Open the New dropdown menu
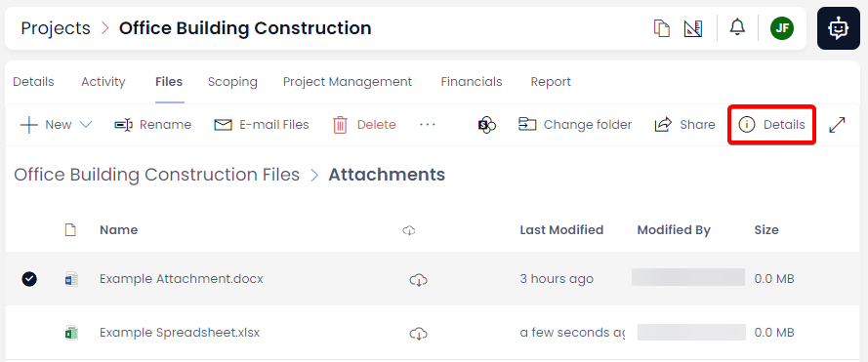The height and width of the screenshot is (362, 868). click(x=56, y=125)
